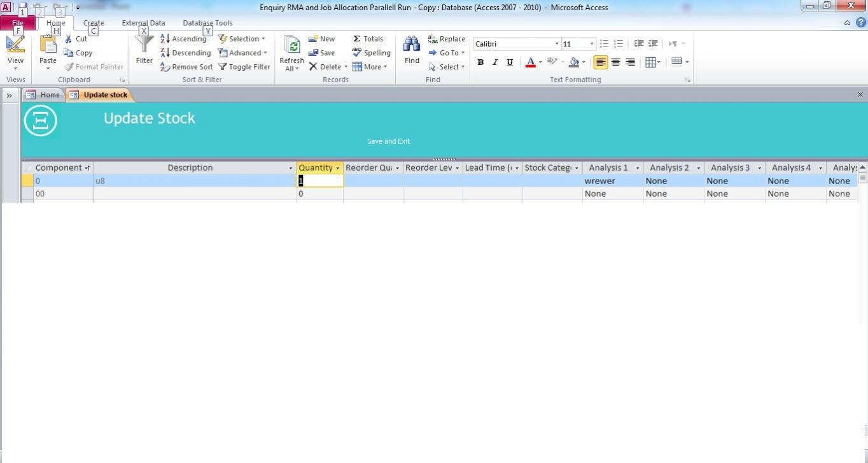The height and width of the screenshot is (463, 868).
Task: Switch to the Create ribbon tab
Action: (94, 23)
